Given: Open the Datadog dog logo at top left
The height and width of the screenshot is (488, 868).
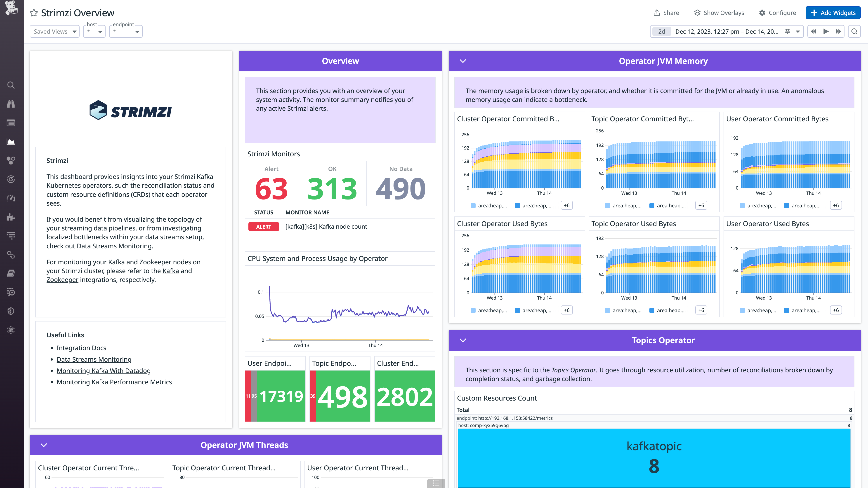Looking at the screenshot, I should 11,8.
